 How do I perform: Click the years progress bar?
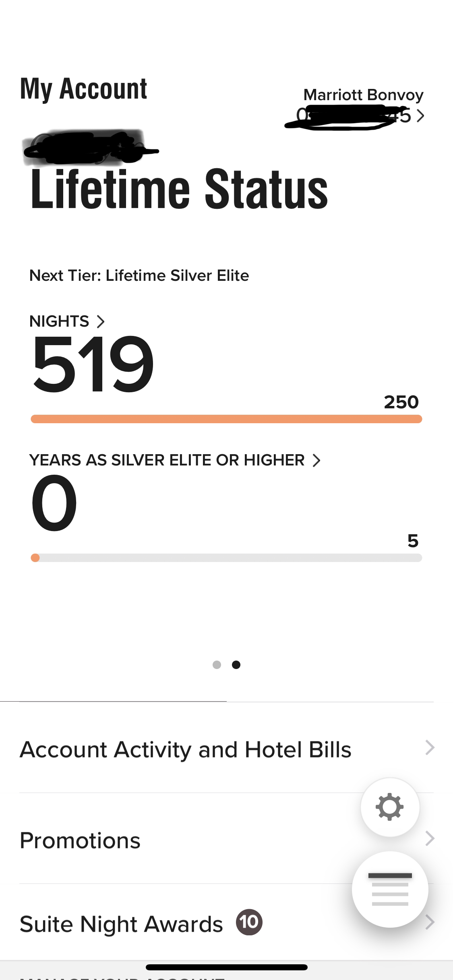[226, 558]
